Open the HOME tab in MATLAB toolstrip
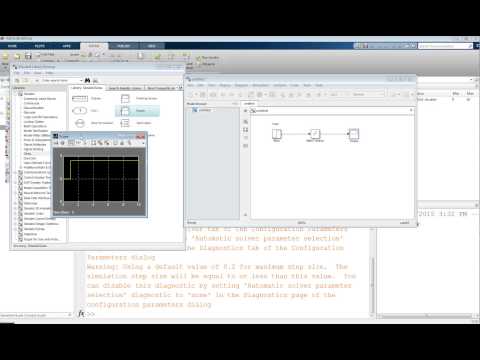Screen dimensions: 480x360 click(x=12, y=46)
